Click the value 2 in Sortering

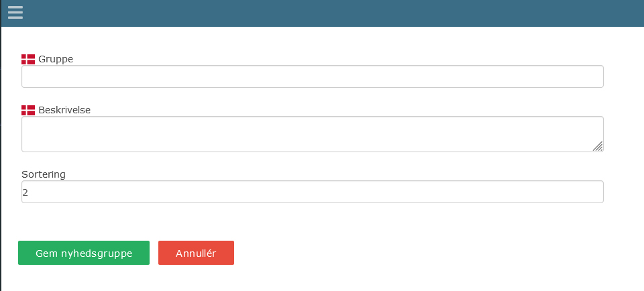pyautogui.click(x=25, y=192)
